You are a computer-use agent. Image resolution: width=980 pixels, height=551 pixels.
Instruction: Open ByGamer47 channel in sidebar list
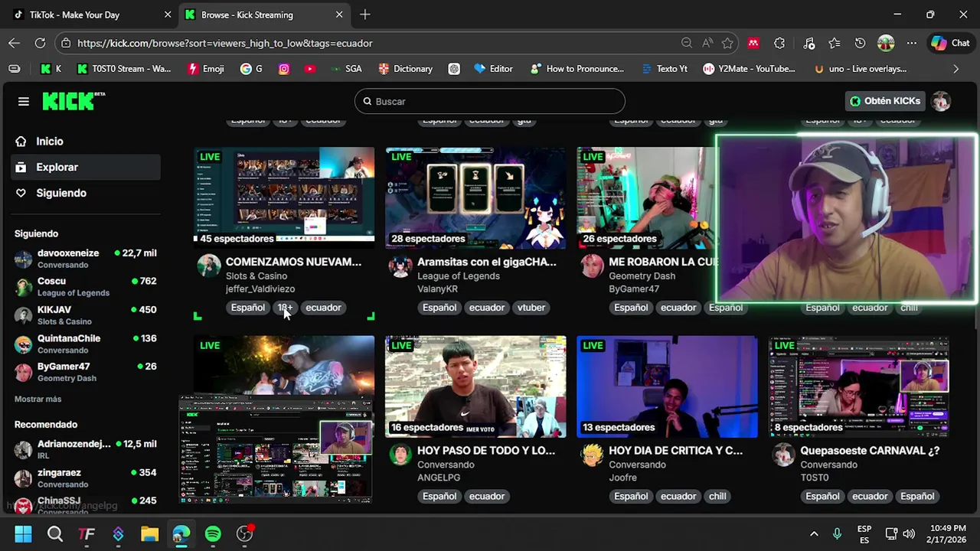pos(86,372)
